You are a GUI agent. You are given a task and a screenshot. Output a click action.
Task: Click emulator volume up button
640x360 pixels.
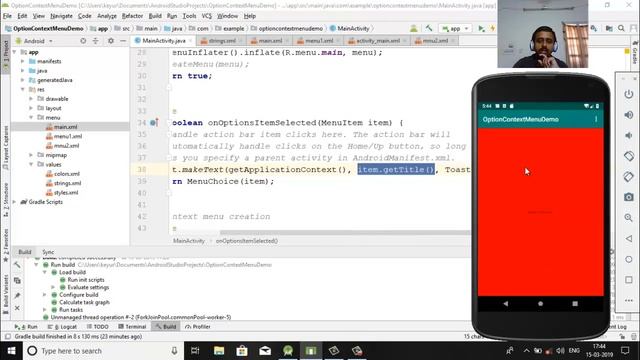click(629, 115)
